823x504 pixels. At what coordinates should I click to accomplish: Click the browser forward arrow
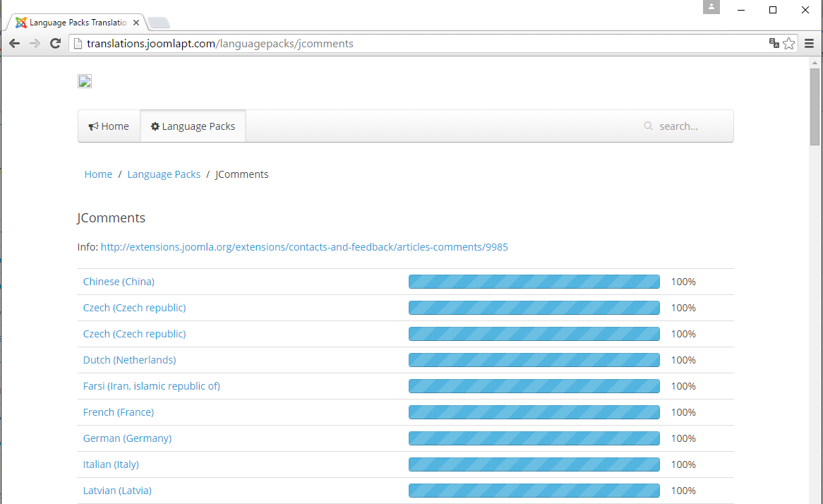coord(35,44)
